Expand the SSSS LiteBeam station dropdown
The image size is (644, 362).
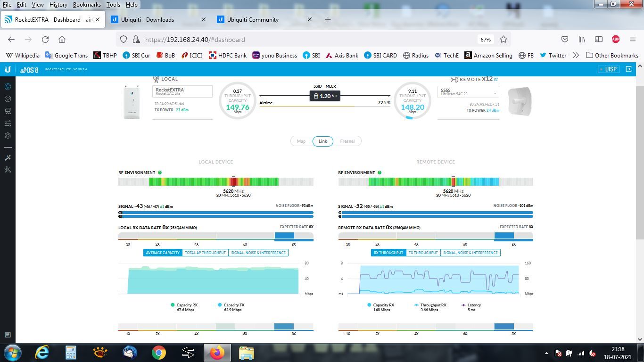tap(468, 92)
